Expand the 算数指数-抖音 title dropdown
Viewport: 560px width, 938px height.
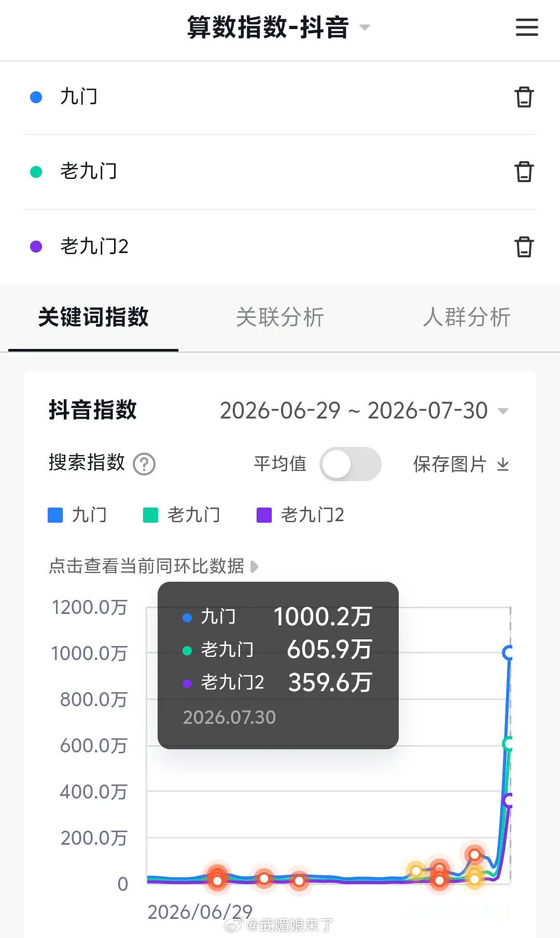click(365, 27)
